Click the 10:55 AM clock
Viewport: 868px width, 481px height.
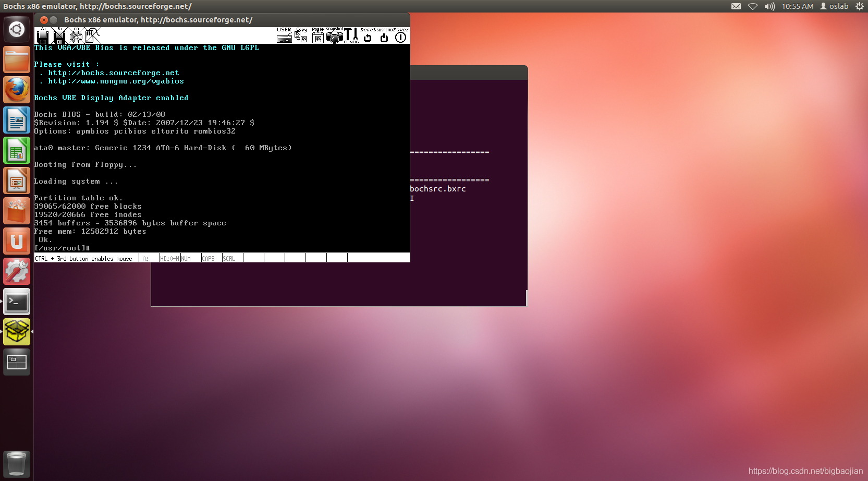tap(797, 6)
